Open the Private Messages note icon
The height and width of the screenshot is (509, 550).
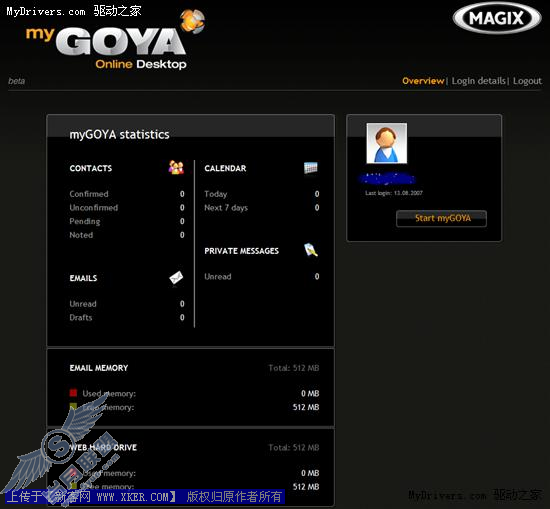pyautogui.click(x=311, y=250)
